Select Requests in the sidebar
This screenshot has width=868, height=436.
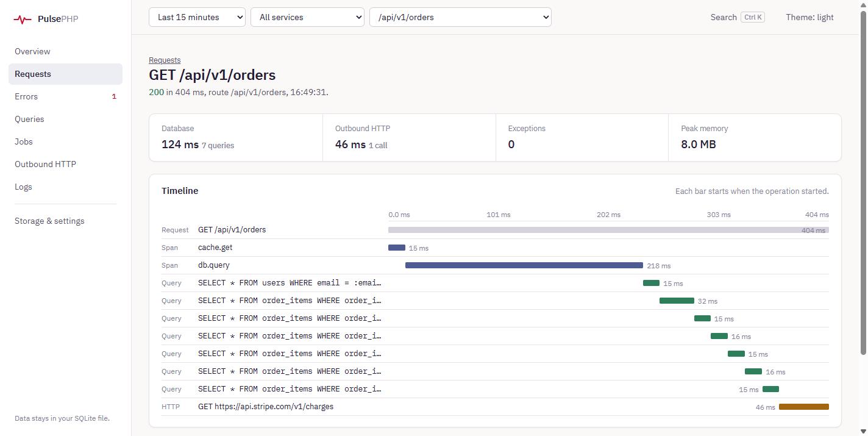pyautogui.click(x=65, y=74)
